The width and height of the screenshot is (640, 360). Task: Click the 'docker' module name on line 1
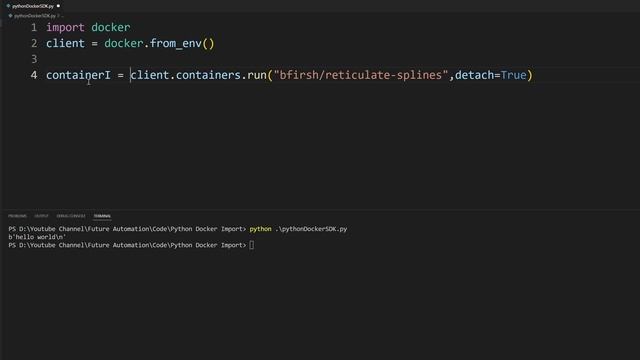[x=111, y=28]
